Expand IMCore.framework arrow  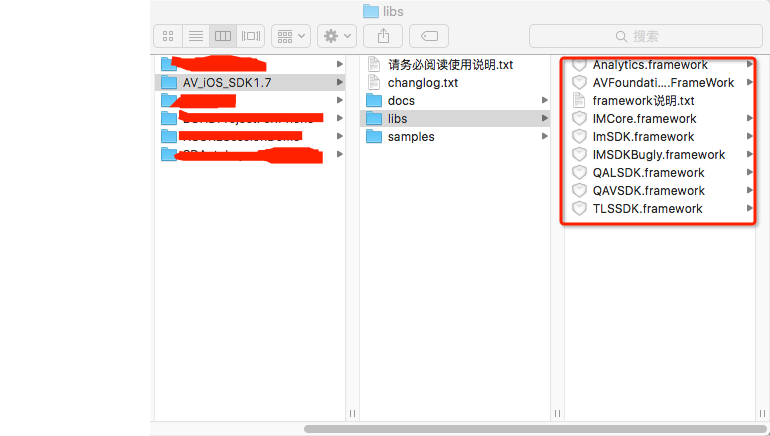(750, 118)
